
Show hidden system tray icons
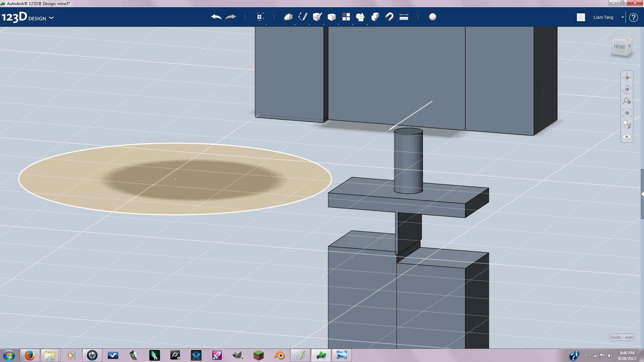click(586, 356)
